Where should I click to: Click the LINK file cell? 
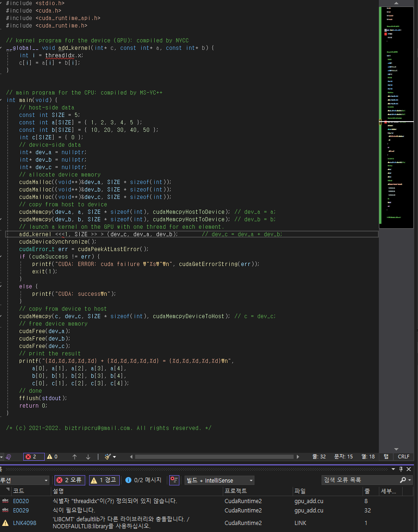coord(300,523)
